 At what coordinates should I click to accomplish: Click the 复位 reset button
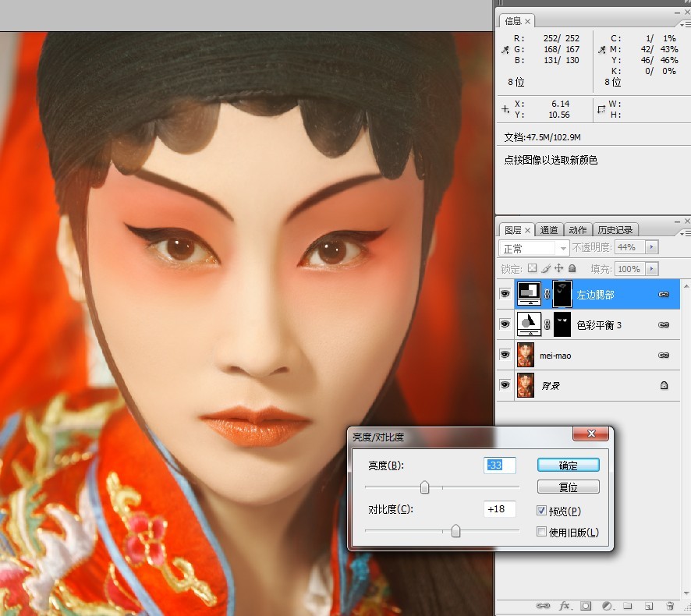pos(568,487)
